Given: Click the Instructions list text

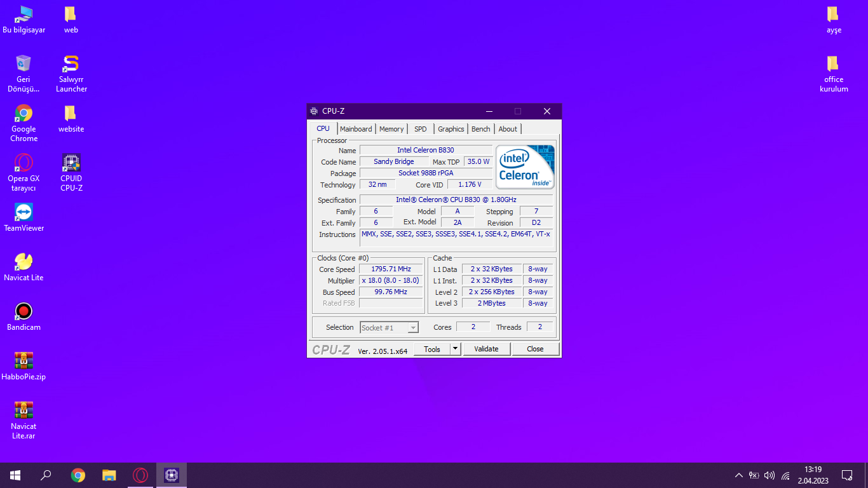Looking at the screenshot, I should pos(456,238).
